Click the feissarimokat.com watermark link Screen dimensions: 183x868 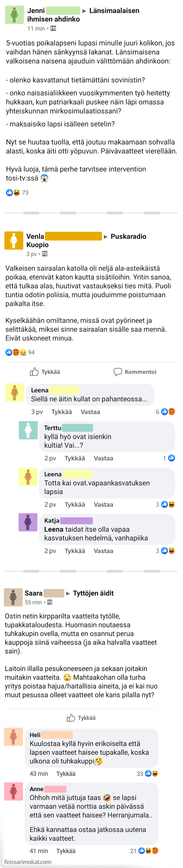pyautogui.click(x=28, y=862)
